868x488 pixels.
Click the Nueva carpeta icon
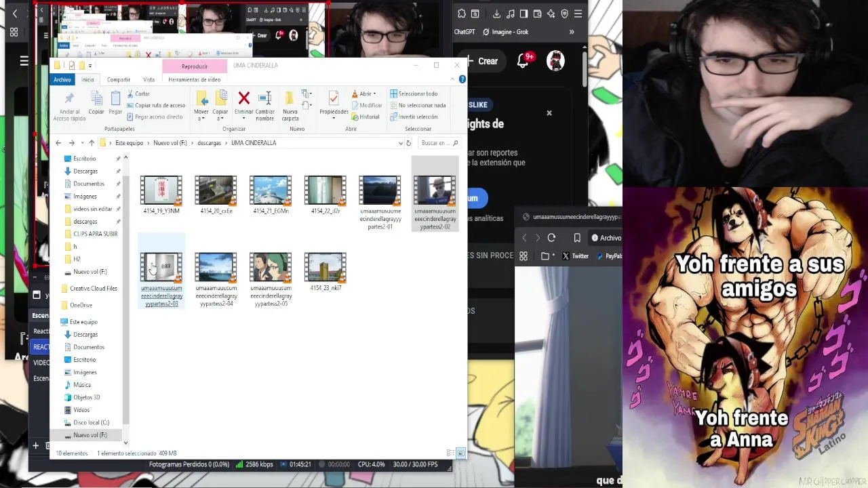coord(290,98)
